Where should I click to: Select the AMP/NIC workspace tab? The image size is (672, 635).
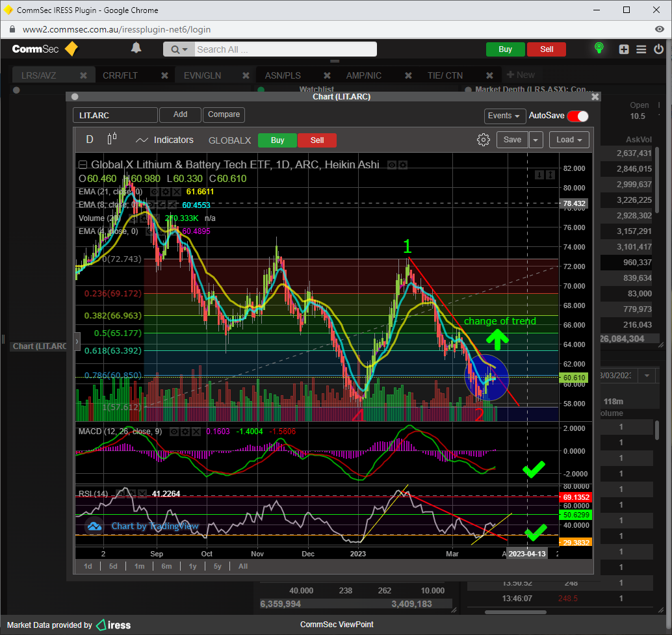coord(364,75)
